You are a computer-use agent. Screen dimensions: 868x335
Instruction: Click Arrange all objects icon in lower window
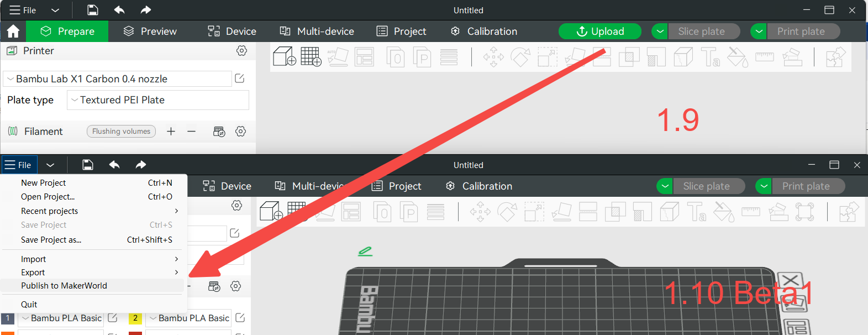point(351,211)
